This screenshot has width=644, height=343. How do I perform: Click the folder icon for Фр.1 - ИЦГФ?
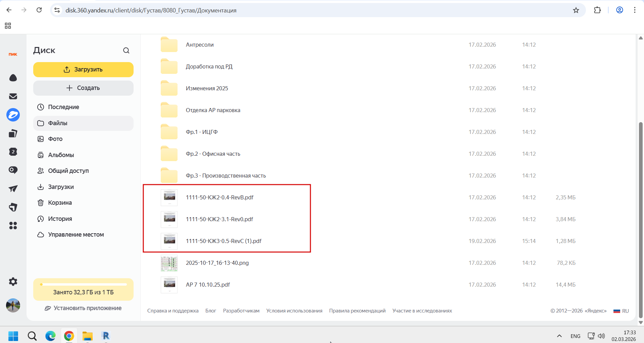point(169,132)
